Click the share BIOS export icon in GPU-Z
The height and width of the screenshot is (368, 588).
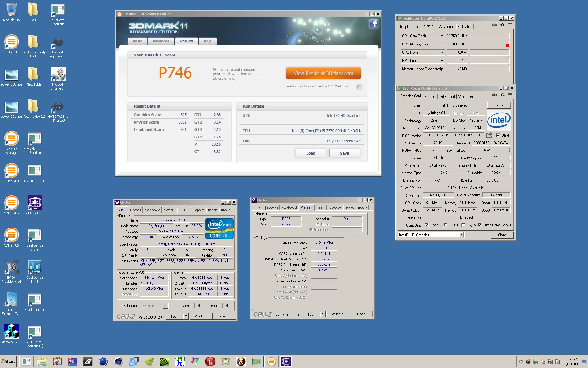(x=489, y=135)
